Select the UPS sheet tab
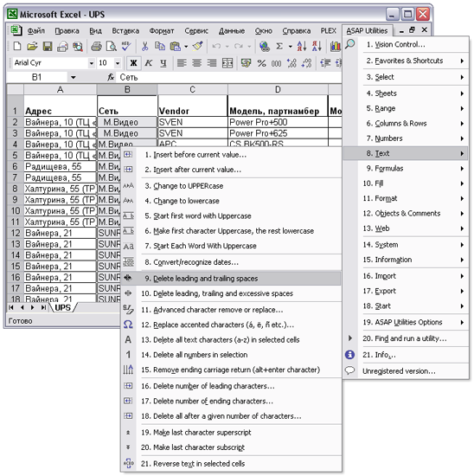This screenshot has height=476, width=474. 63,308
